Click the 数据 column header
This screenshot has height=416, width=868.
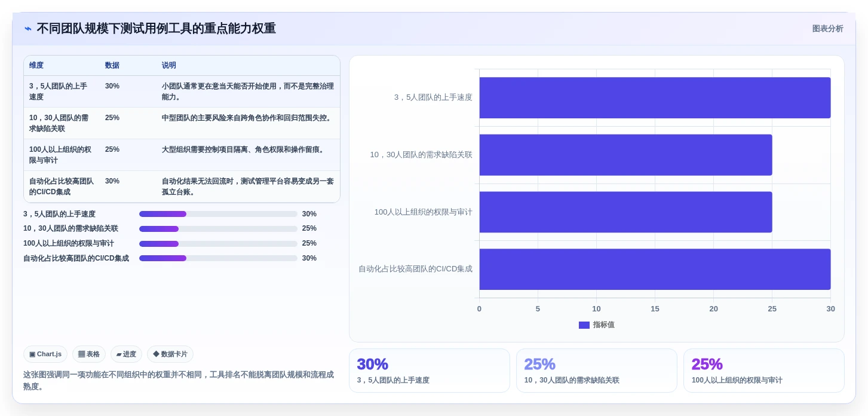point(112,66)
